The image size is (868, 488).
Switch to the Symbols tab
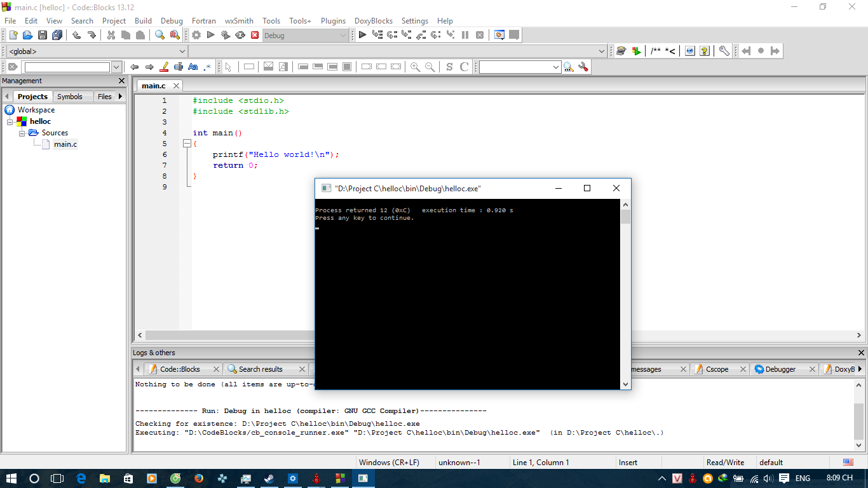pos(69,97)
